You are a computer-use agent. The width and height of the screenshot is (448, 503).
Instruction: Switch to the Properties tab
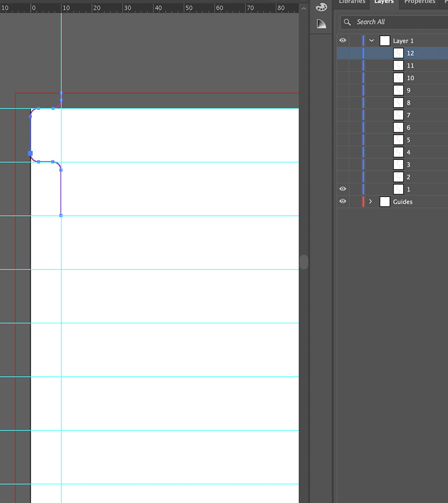pyautogui.click(x=420, y=2)
